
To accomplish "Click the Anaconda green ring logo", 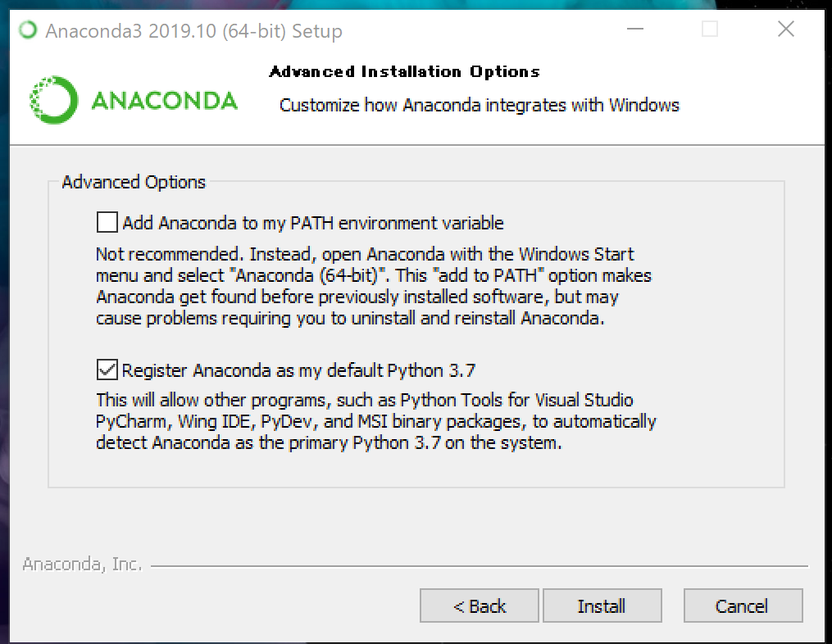I will [53, 100].
